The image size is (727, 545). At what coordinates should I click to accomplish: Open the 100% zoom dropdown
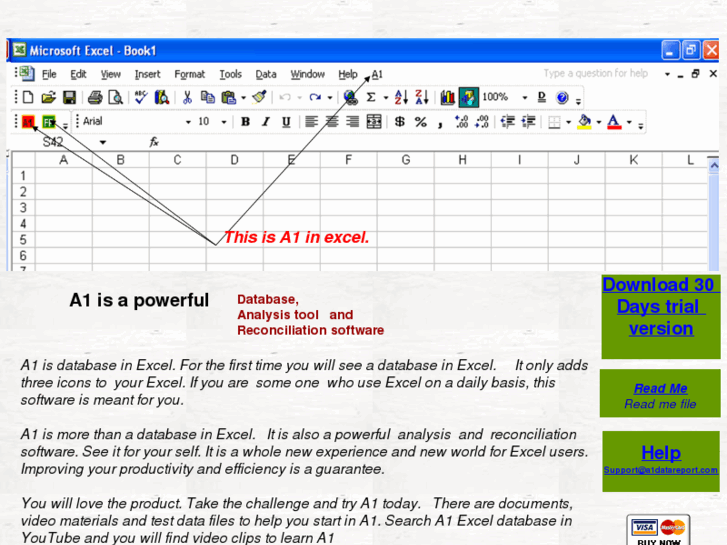point(525,98)
